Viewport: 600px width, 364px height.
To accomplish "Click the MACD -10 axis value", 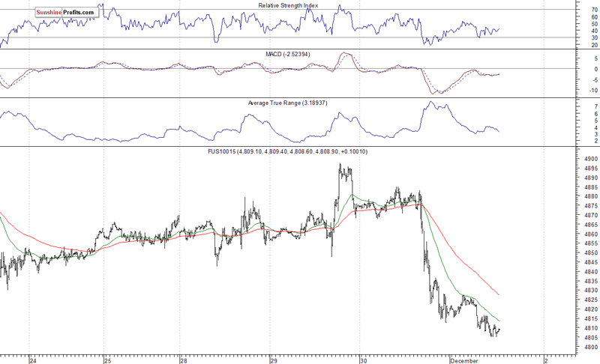I will [593, 91].
